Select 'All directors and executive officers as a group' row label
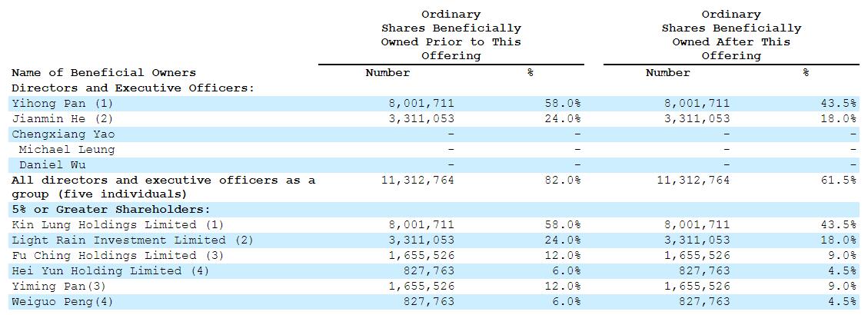The width and height of the screenshot is (868, 315). [x=163, y=187]
